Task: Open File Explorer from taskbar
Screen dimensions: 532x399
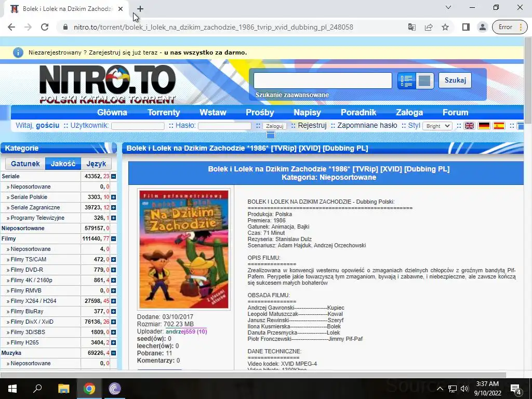Action: pos(63,389)
